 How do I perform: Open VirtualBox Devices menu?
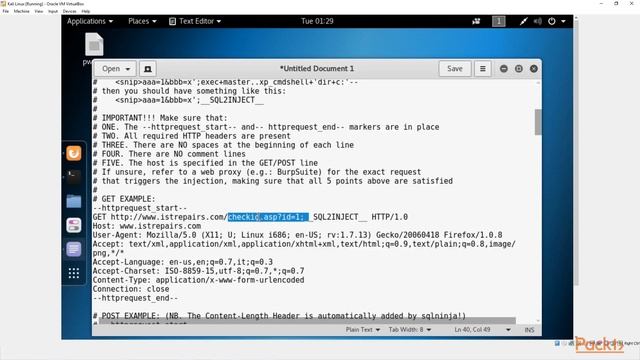[x=69, y=11]
